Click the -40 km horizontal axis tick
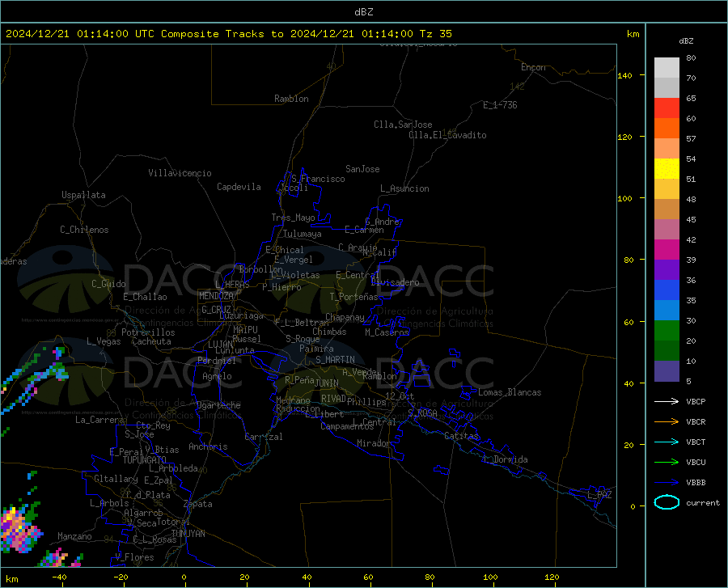 (59, 577)
